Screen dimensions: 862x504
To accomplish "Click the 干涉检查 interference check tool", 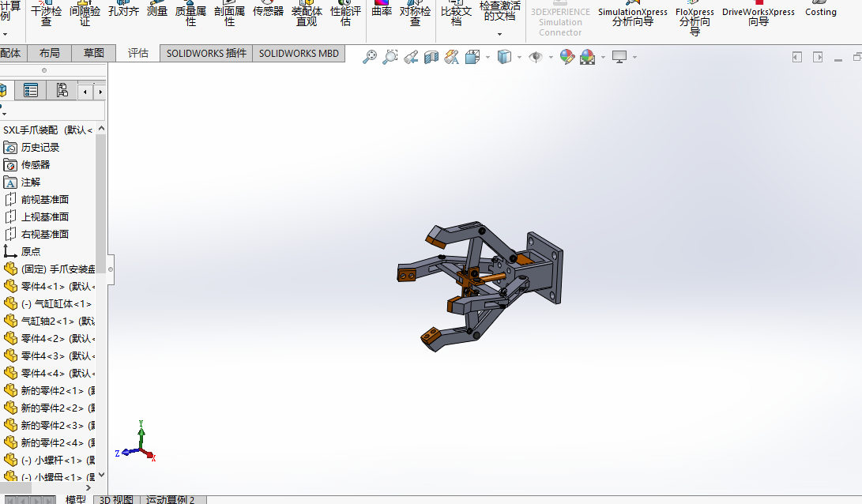I will [x=46, y=13].
